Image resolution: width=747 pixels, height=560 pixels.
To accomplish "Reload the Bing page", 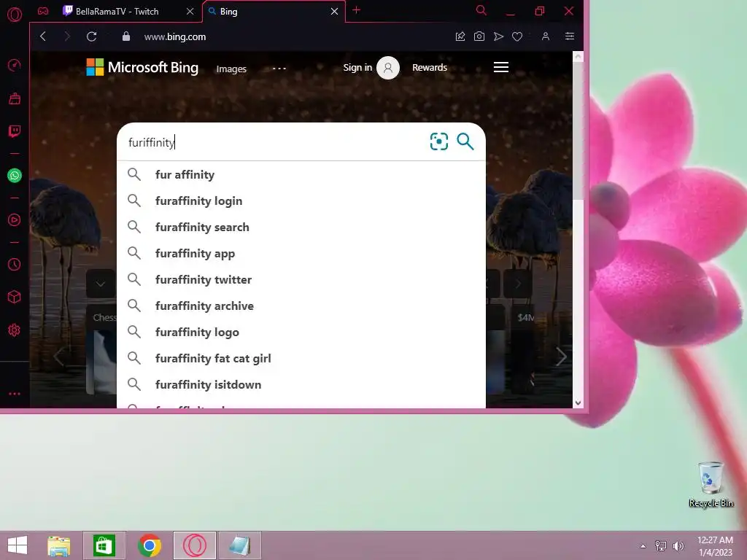I will pyautogui.click(x=91, y=36).
